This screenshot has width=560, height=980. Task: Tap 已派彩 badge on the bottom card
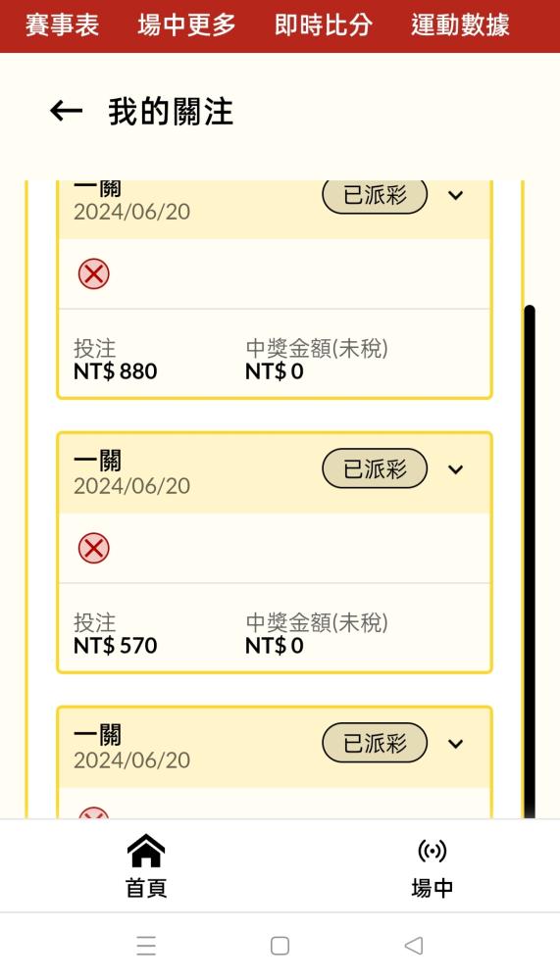pyautogui.click(x=375, y=743)
